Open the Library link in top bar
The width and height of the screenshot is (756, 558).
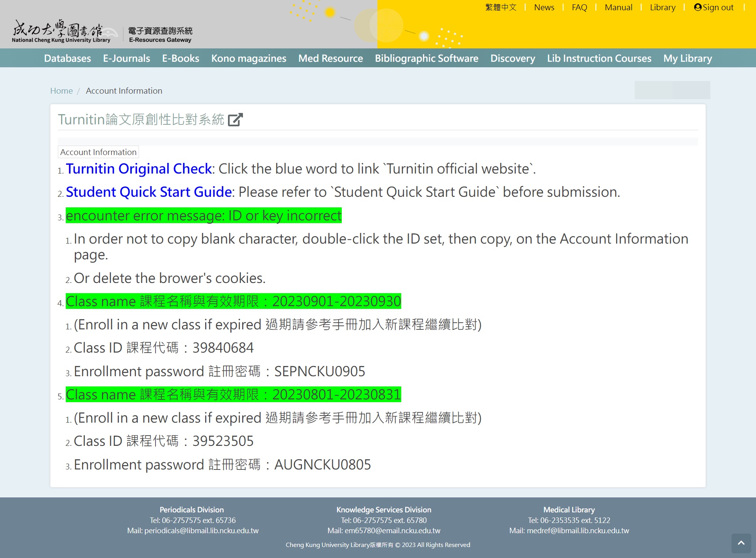(x=663, y=7)
